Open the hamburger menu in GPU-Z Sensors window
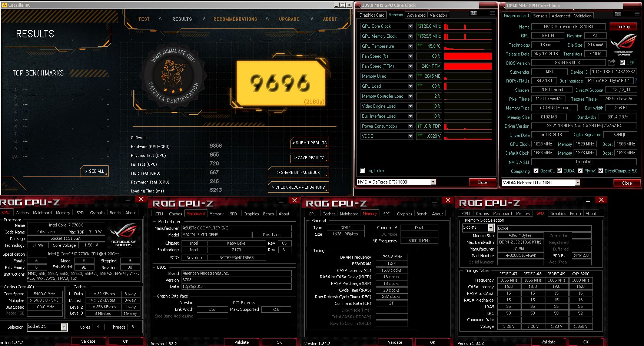 [x=492, y=13]
